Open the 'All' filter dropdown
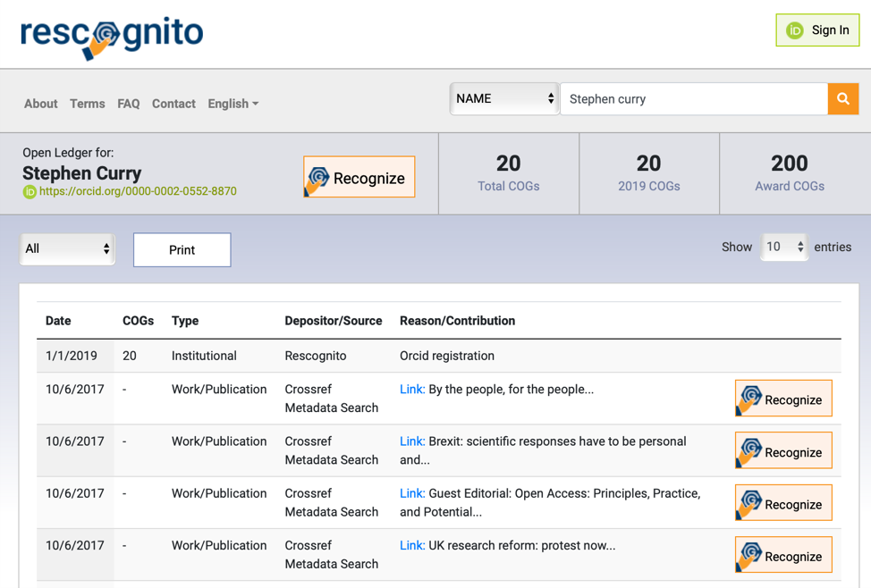This screenshot has height=588, width=871. [67, 248]
